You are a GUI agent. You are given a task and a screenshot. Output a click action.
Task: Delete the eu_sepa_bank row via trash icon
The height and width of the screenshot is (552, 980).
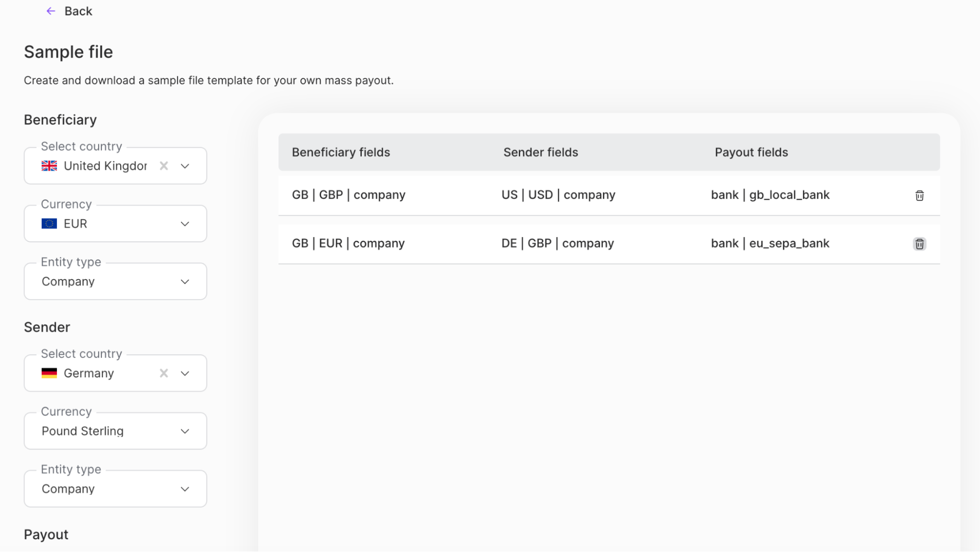[x=919, y=244]
